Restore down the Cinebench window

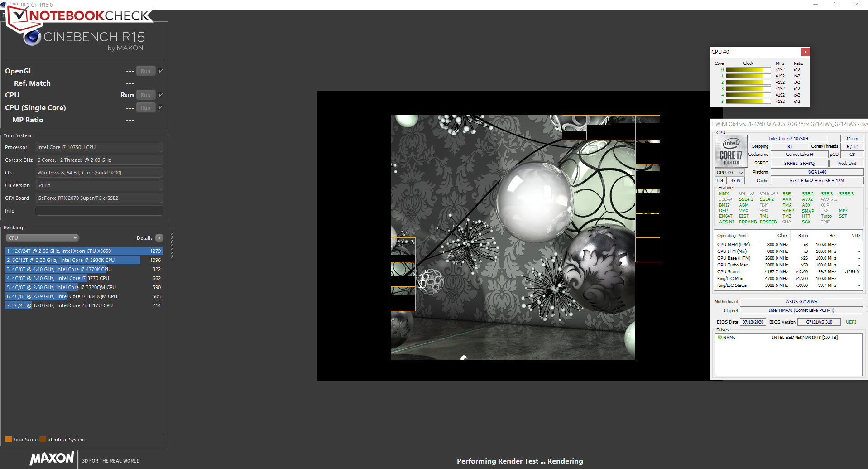point(836,5)
